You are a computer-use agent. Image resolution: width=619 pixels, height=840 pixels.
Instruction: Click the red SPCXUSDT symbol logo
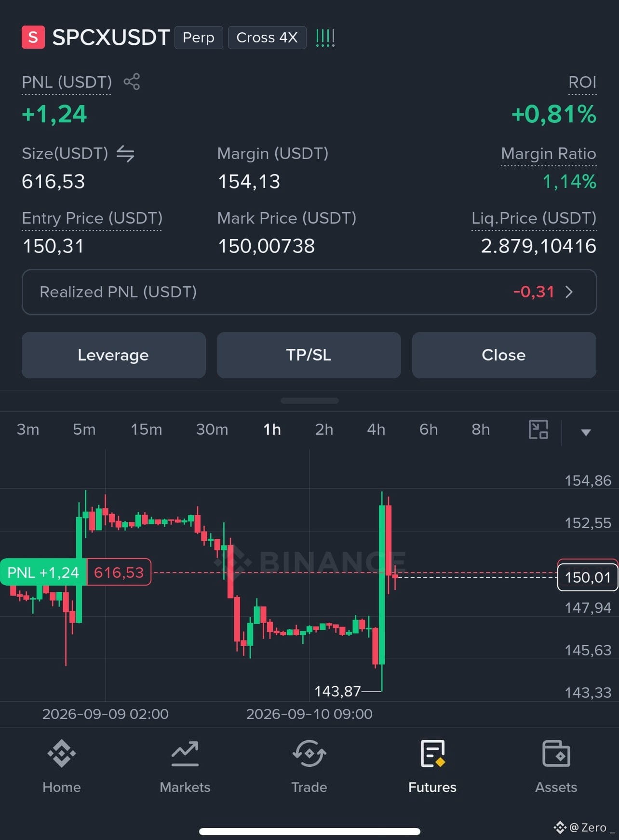pyautogui.click(x=33, y=37)
